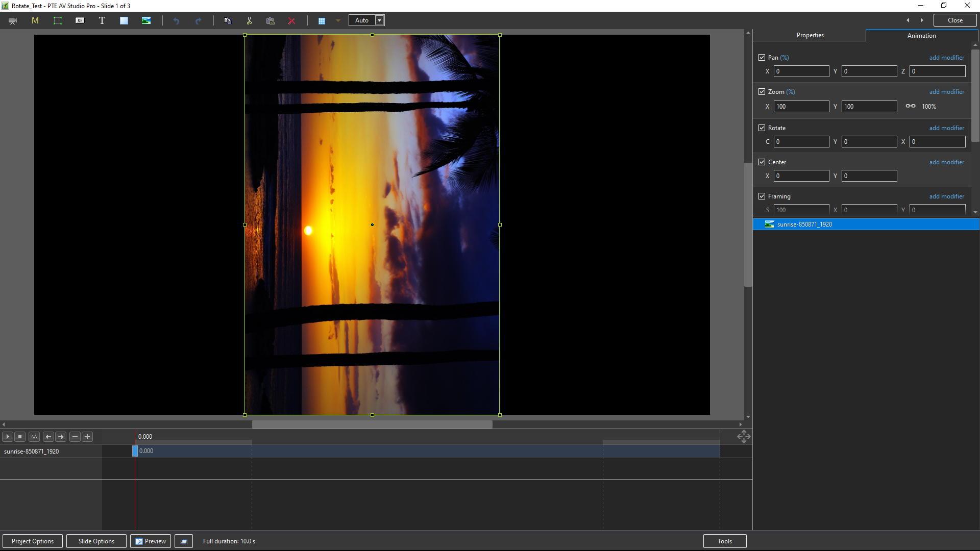980x551 pixels.
Task: Click the waveform button in timeline controls
Action: pyautogui.click(x=34, y=437)
